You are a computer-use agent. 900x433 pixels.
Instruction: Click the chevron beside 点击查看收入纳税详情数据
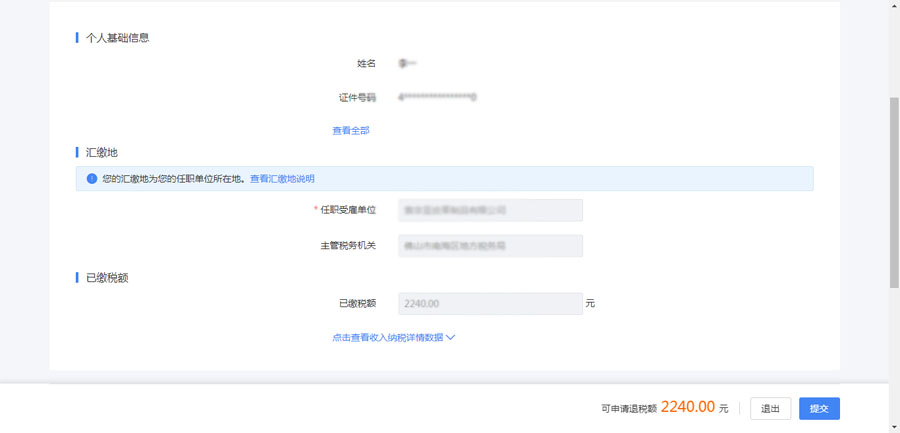[450, 338]
